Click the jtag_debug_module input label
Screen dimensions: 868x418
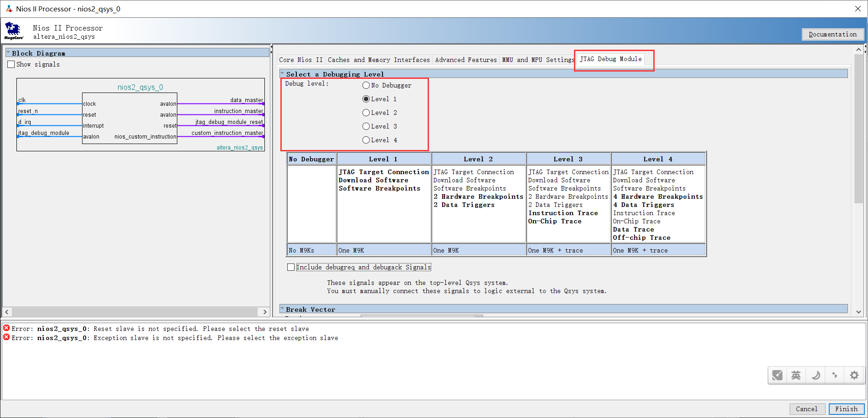pos(44,133)
